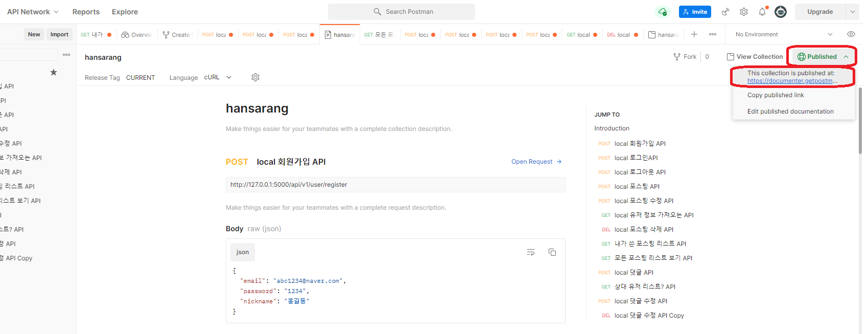Jump to local 로그아웃 API
The width and height of the screenshot is (868, 334).
(x=640, y=172)
